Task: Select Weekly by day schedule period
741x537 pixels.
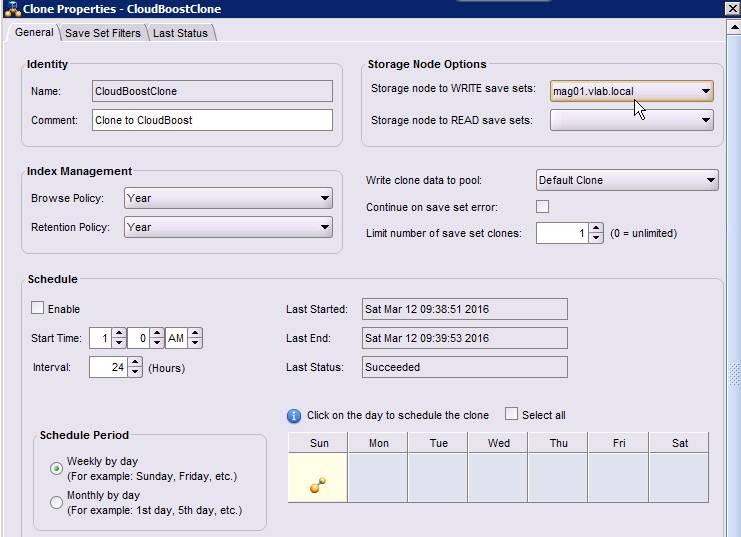Action: click(x=56, y=468)
